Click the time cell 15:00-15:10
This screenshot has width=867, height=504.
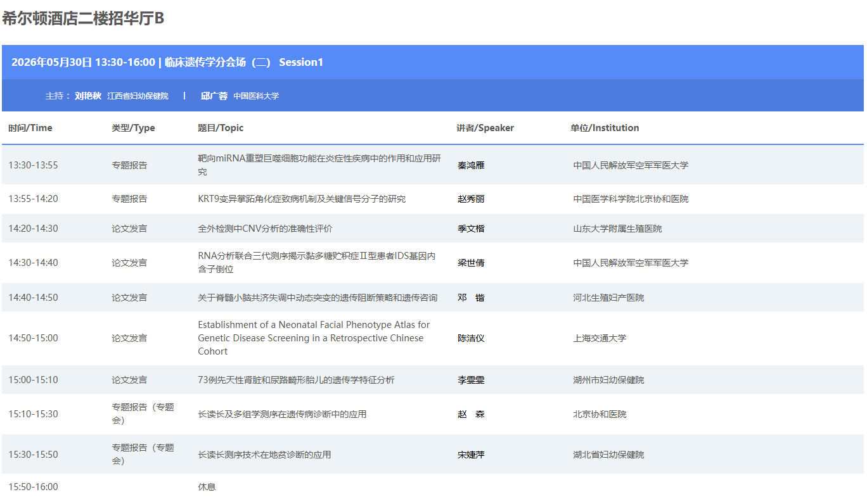[33, 380]
